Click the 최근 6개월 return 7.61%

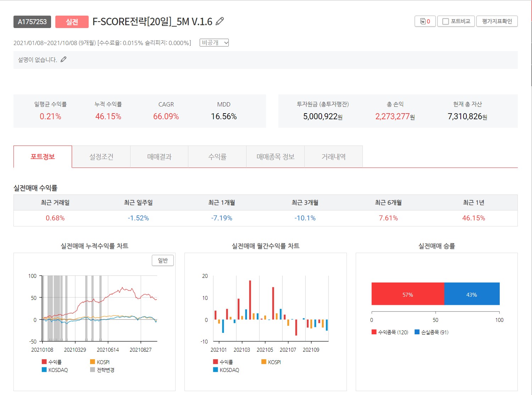(388, 218)
